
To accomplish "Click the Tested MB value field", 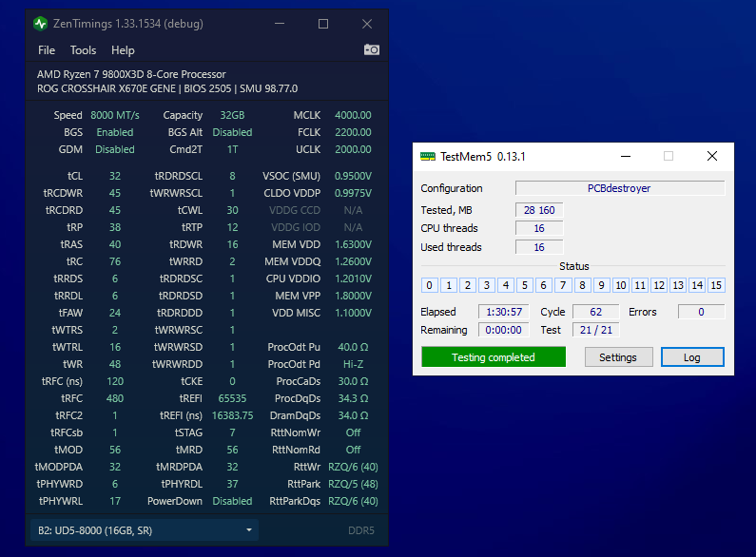I will point(539,209).
